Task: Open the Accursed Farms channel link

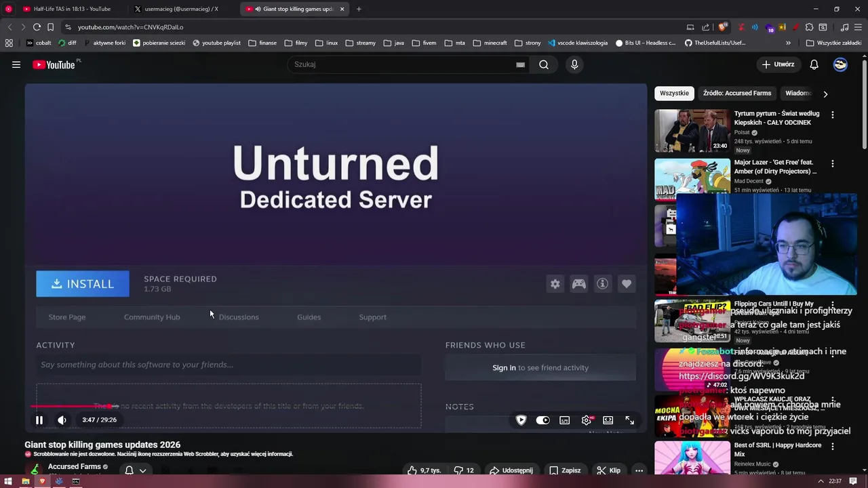Action: pyautogui.click(x=75, y=466)
